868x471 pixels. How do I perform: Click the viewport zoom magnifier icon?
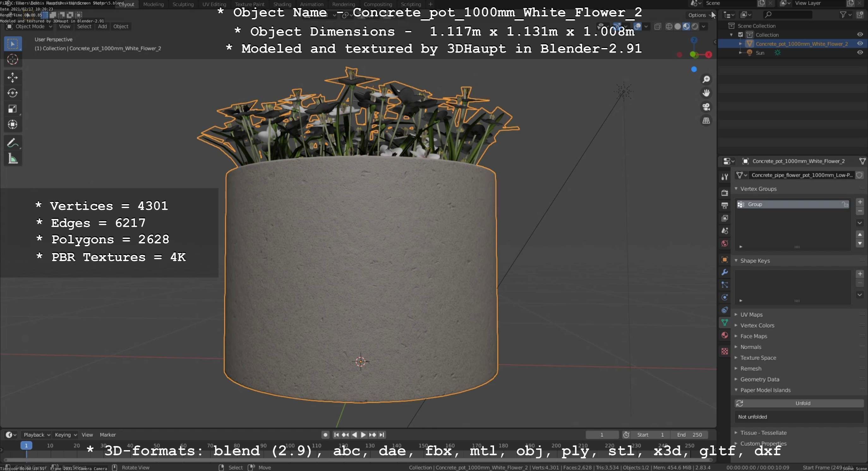tap(706, 80)
